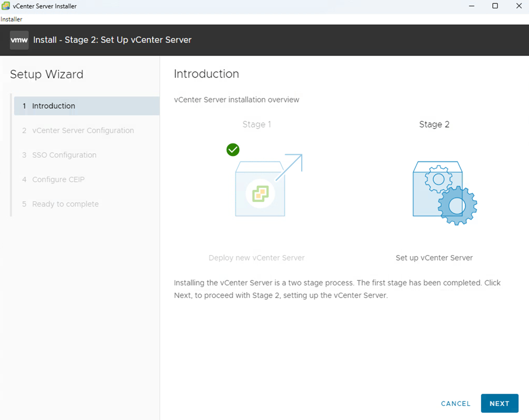The image size is (529, 420).
Task: Click the Stage 1 label
Action: click(x=257, y=124)
